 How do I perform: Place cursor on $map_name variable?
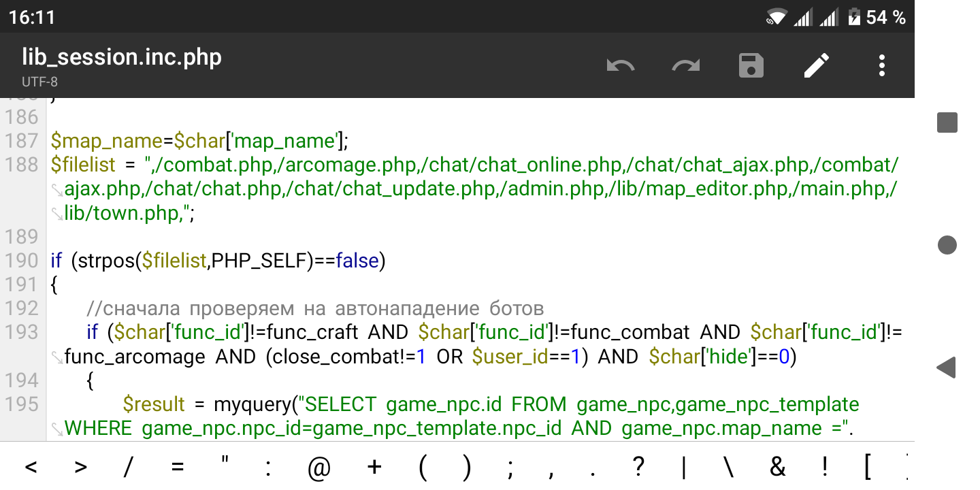[x=107, y=141]
